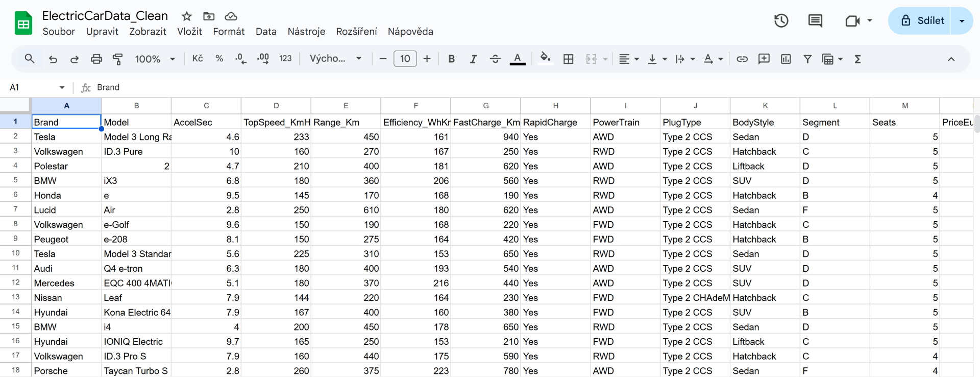The image size is (980, 377).
Task: Toggle strikethrough formatting
Action: [x=495, y=59]
